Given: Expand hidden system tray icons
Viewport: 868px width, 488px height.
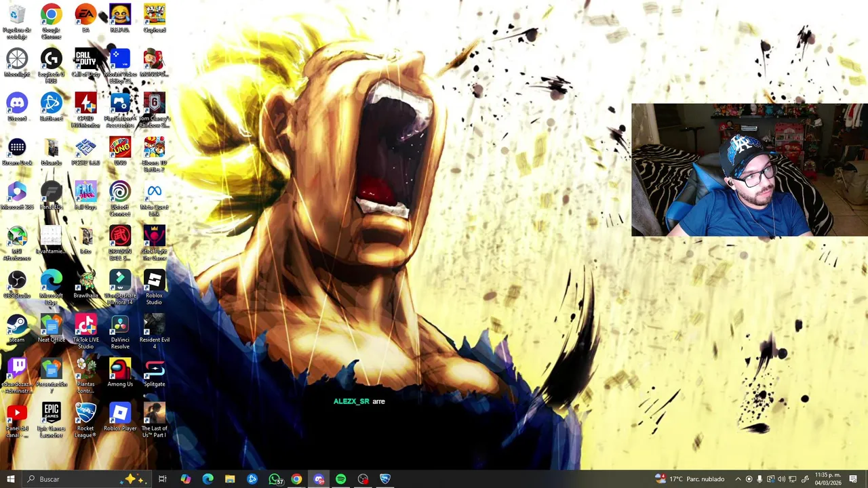Looking at the screenshot, I should click(x=738, y=479).
